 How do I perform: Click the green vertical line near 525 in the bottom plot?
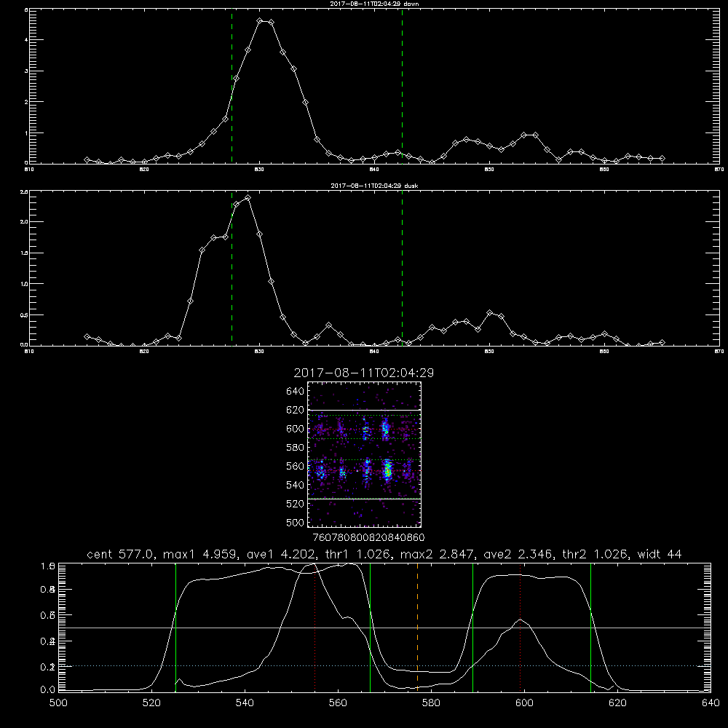(175, 628)
